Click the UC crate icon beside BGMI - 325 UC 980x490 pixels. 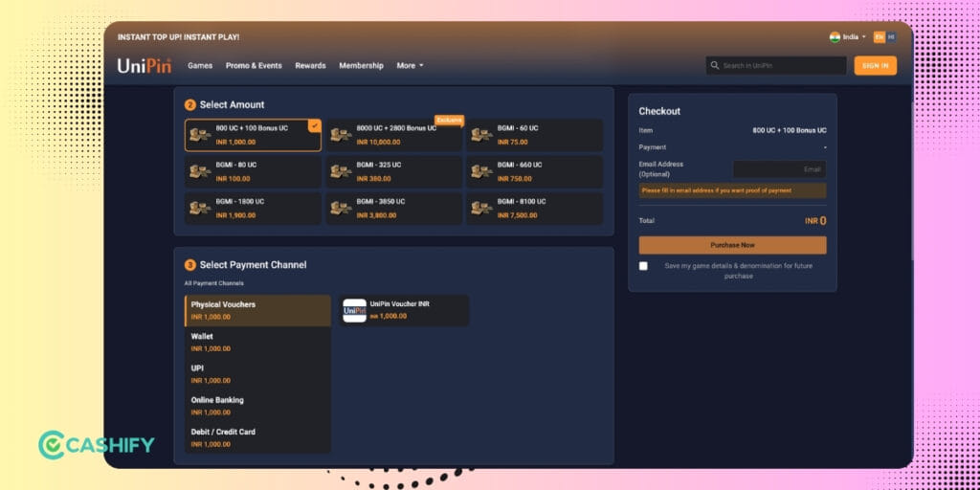pos(341,172)
